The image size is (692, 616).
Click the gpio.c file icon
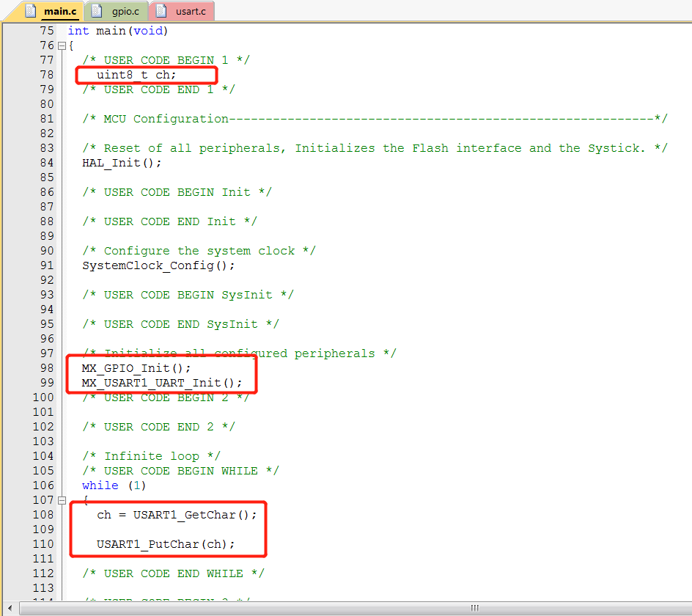(x=96, y=10)
